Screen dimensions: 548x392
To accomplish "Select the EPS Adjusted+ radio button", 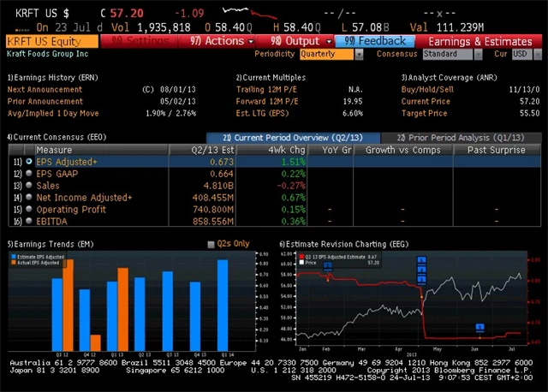I will (x=29, y=161).
